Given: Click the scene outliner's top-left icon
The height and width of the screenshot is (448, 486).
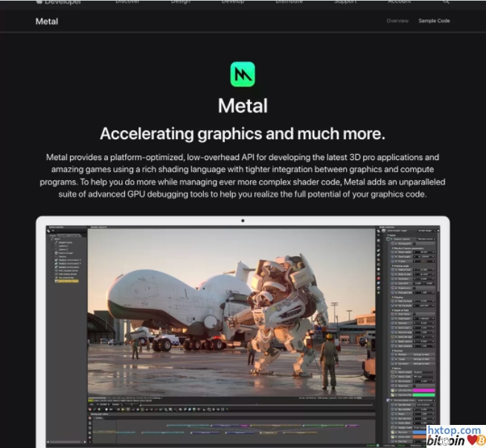Looking at the screenshot, I should tap(50, 231).
